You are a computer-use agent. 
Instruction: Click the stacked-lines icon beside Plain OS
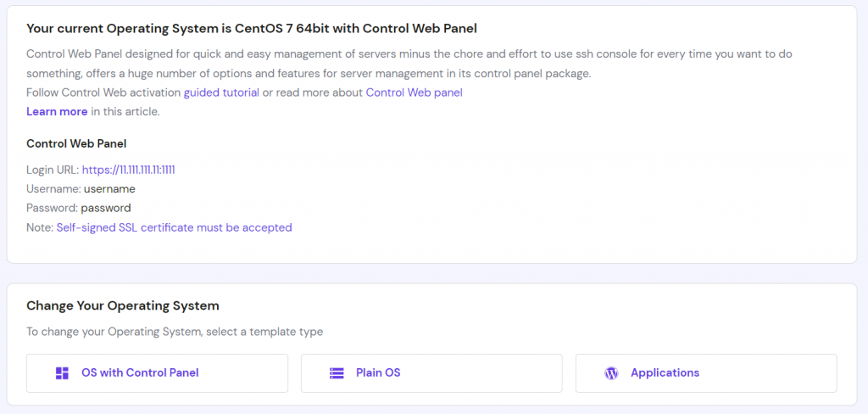(x=337, y=373)
